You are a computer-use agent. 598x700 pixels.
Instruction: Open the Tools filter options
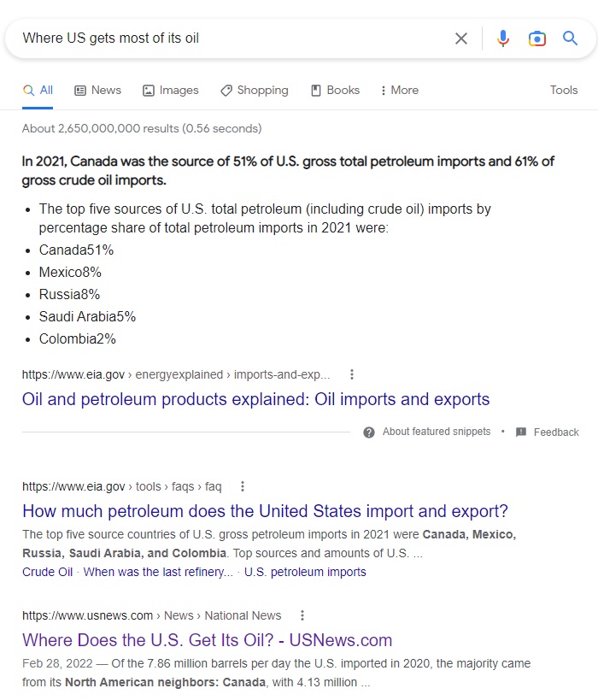[x=564, y=91]
